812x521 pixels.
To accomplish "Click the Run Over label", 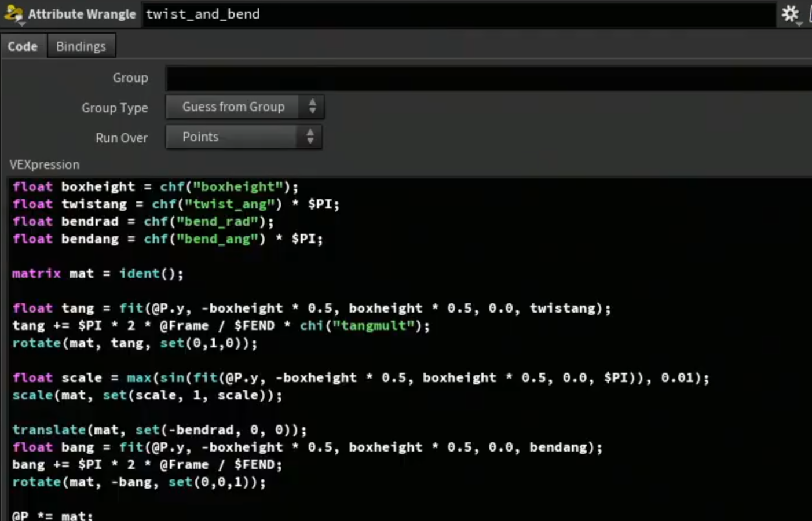I will pyautogui.click(x=122, y=138).
